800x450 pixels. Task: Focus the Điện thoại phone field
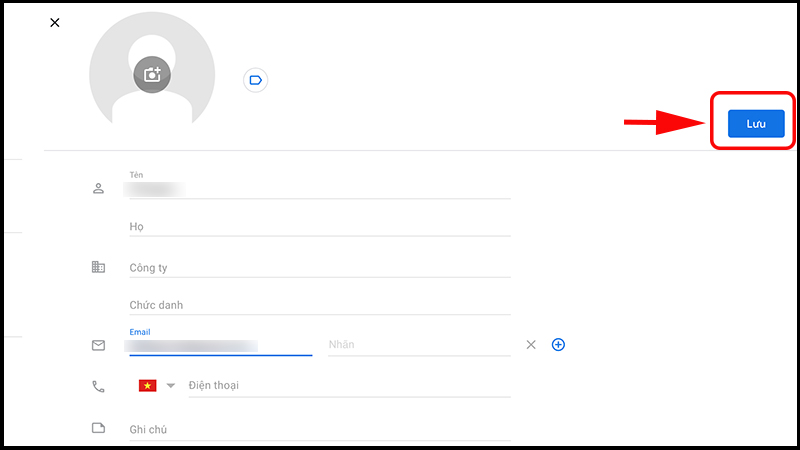pyautogui.click(x=349, y=386)
